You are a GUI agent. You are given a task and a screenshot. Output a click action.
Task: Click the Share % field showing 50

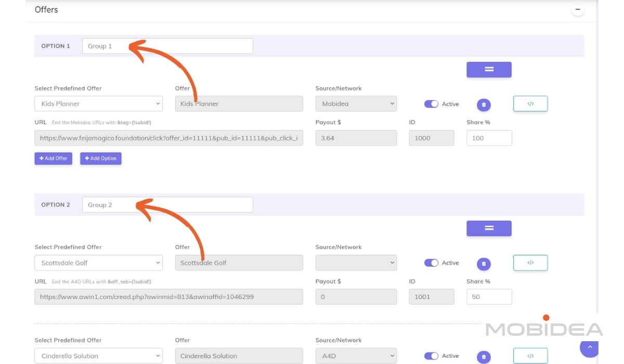(489, 297)
